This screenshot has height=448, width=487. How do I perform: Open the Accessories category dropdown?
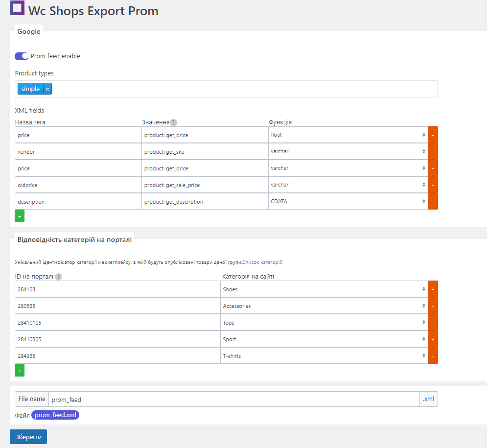click(x=324, y=306)
